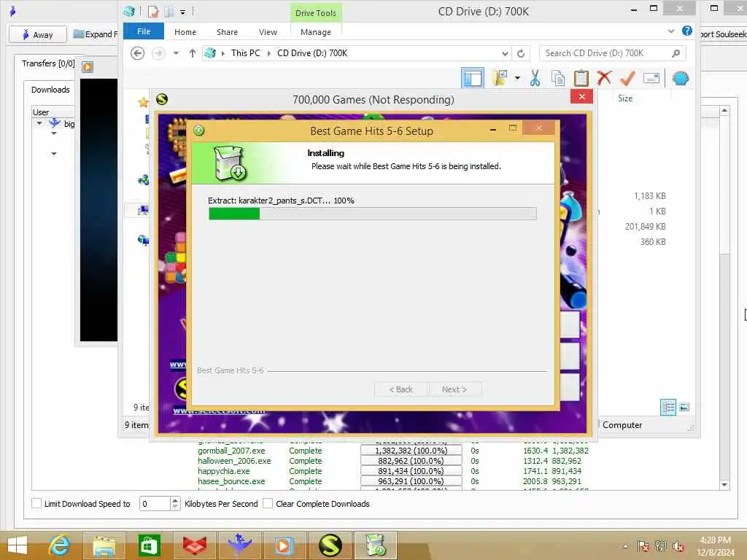Open Soulseek bird icon in taskbar
The image size is (747, 560).
click(239, 545)
